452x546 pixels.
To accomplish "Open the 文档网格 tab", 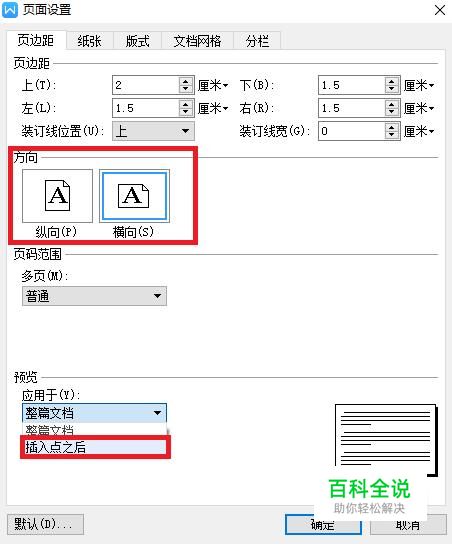I will click(x=197, y=41).
